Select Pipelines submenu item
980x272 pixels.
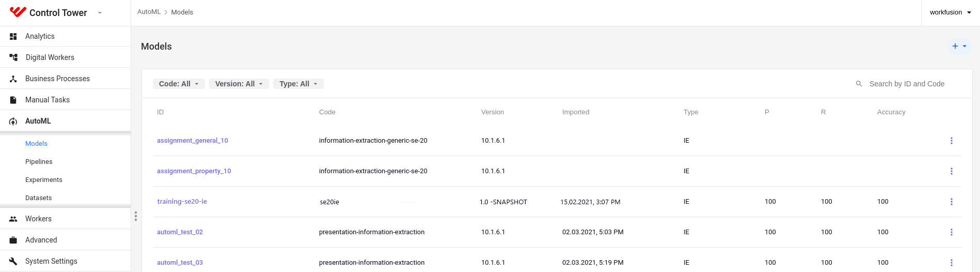[39, 162]
